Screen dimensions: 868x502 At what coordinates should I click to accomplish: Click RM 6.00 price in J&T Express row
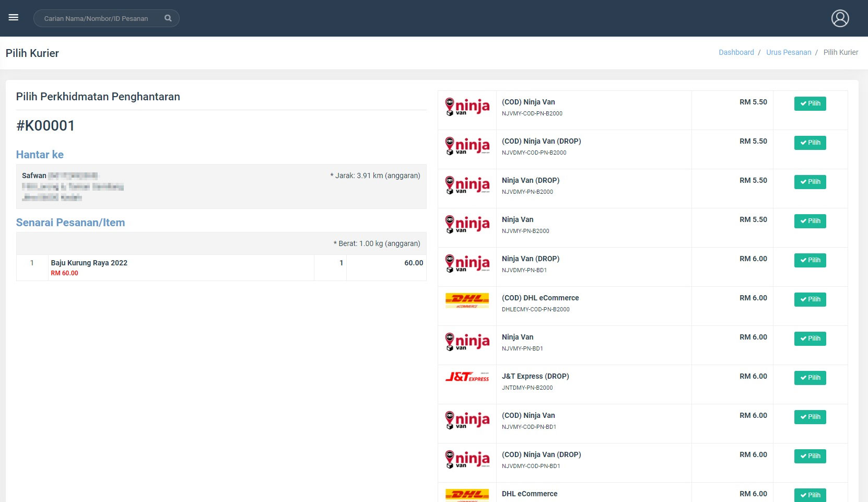753,376
